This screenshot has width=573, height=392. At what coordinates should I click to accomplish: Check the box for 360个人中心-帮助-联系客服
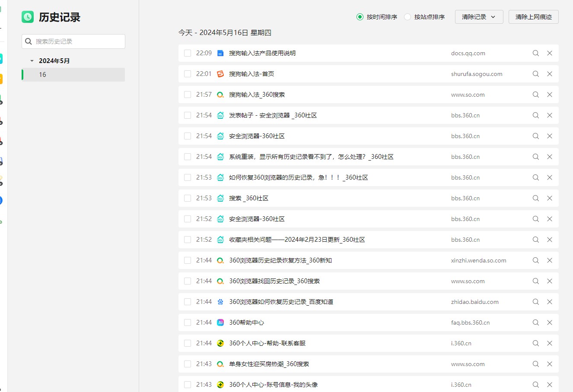(x=188, y=343)
